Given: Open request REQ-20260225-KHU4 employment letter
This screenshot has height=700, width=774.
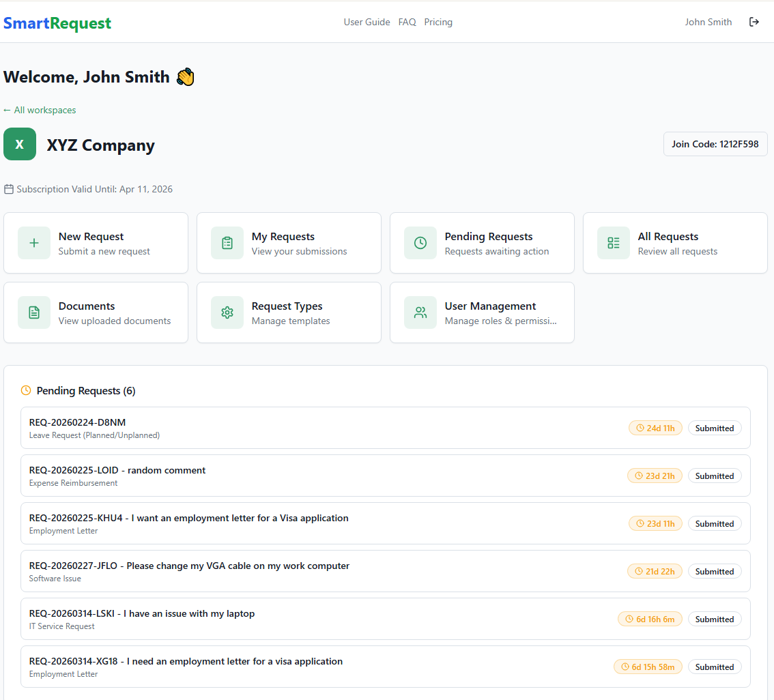Looking at the screenshot, I should (x=385, y=524).
